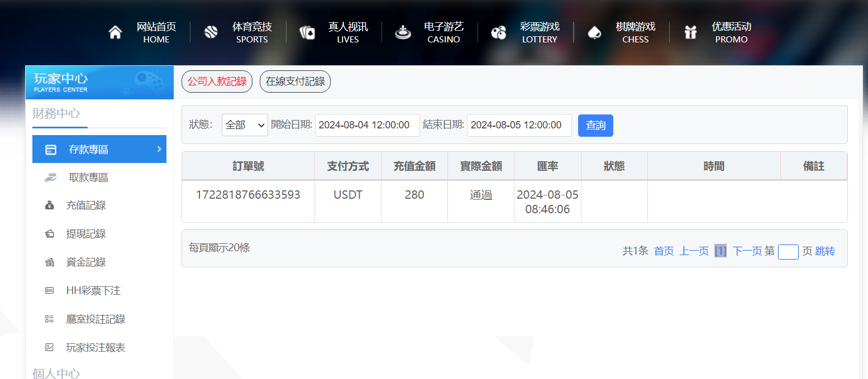
Task: Select the SPORTS basketball icon
Action: tap(211, 31)
